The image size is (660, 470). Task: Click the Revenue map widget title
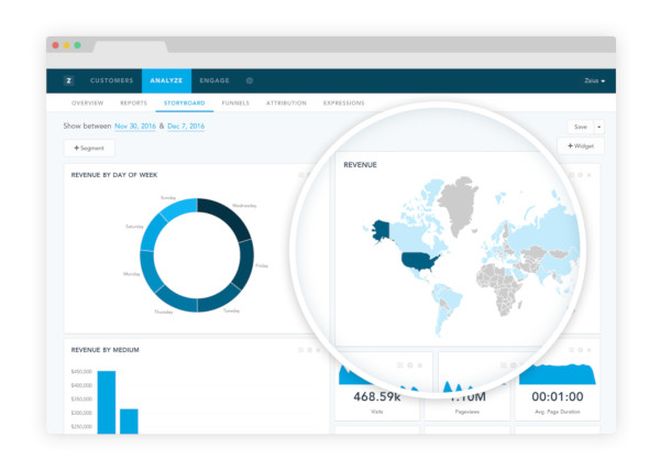360,165
